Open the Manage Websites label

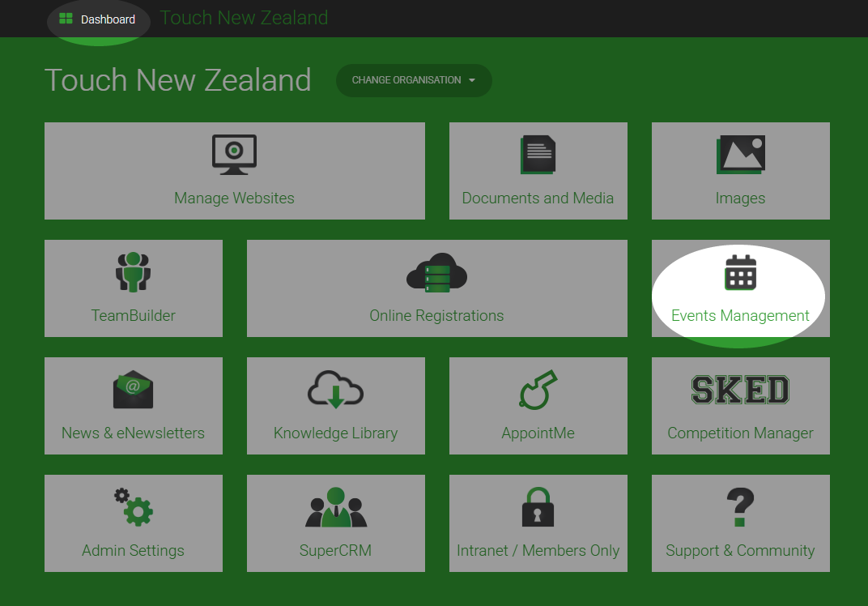[x=234, y=198]
